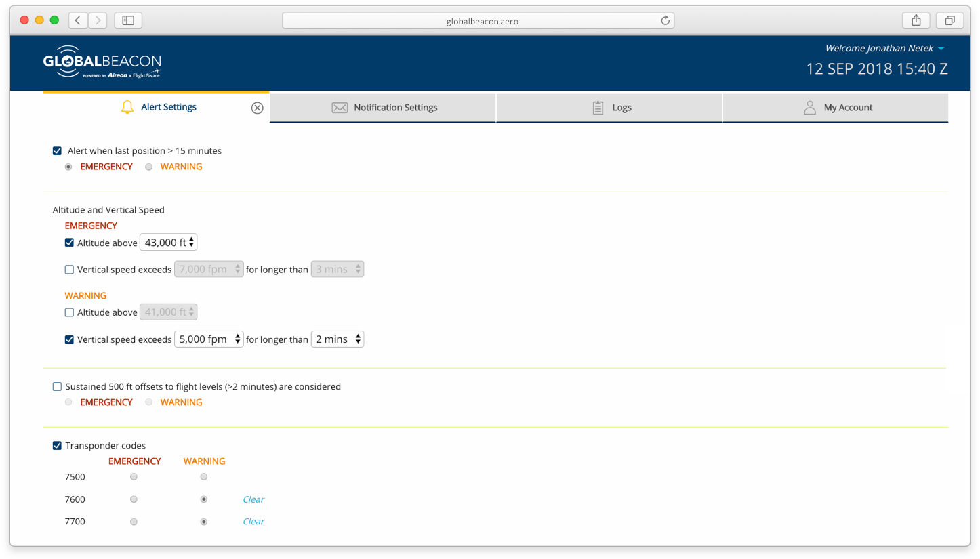Image resolution: width=980 pixels, height=559 pixels.
Task: Expand the 2 mins duration dropdown
Action: click(x=337, y=339)
